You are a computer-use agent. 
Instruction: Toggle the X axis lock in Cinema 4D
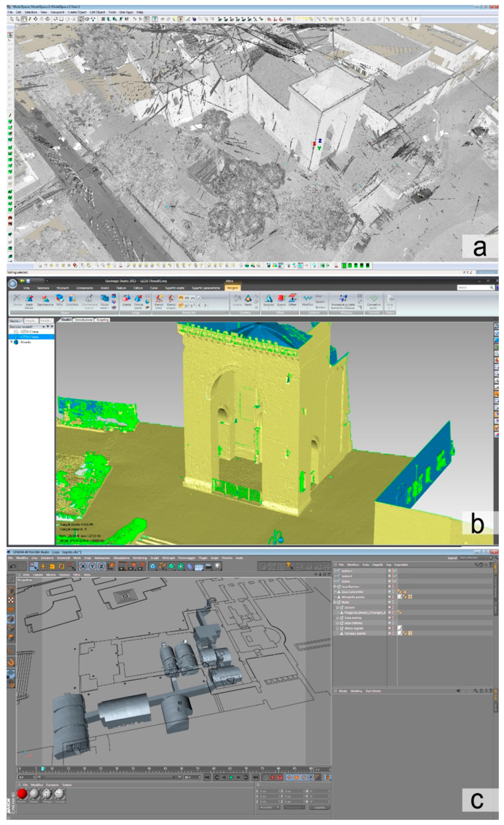(x=83, y=566)
